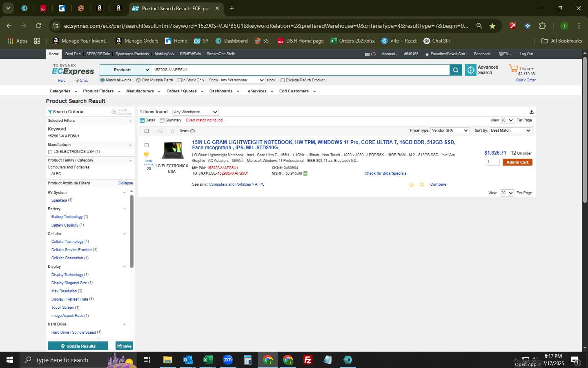Viewport: 588px width, 368px height.
Task: Click the browser bookmark star icon
Action: [x=492, y=26]
